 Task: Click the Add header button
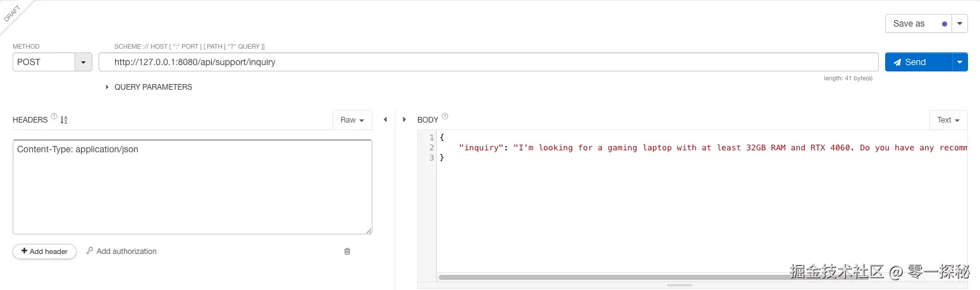44,251
